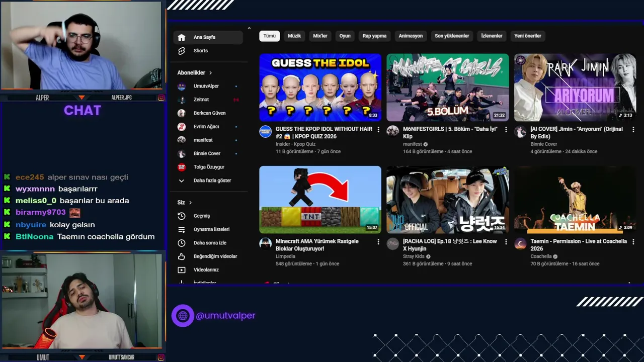Play the car interior RACHA LOG thumbnail
Image resolution: width=644 pixels, height=362 pixels.
click(x=447, y=200)
